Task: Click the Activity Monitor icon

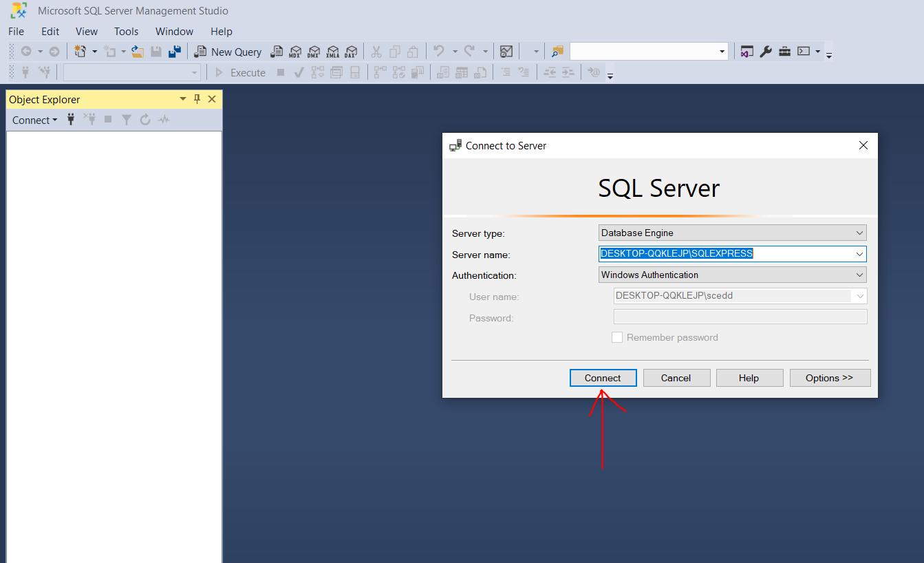Action: 506,52
